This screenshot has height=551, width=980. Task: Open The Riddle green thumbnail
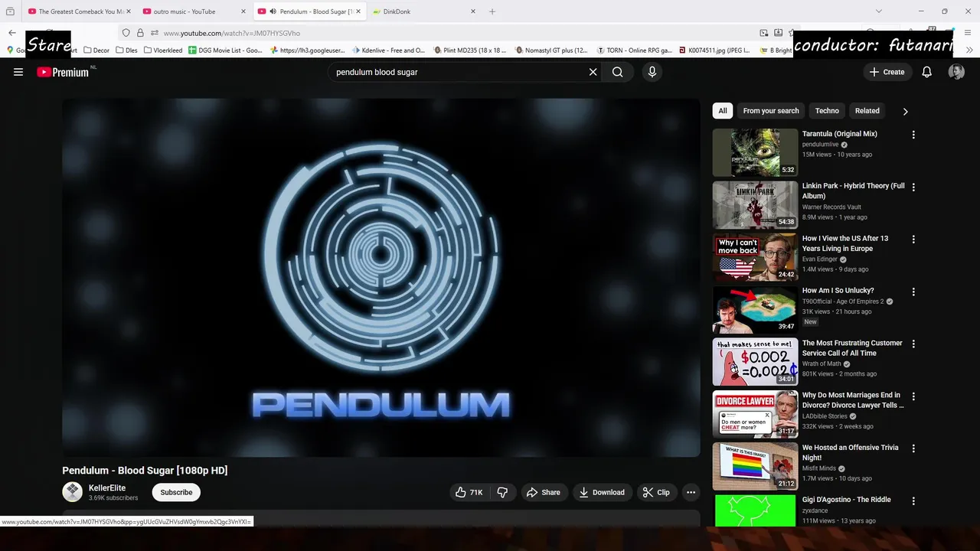(755, 510)
